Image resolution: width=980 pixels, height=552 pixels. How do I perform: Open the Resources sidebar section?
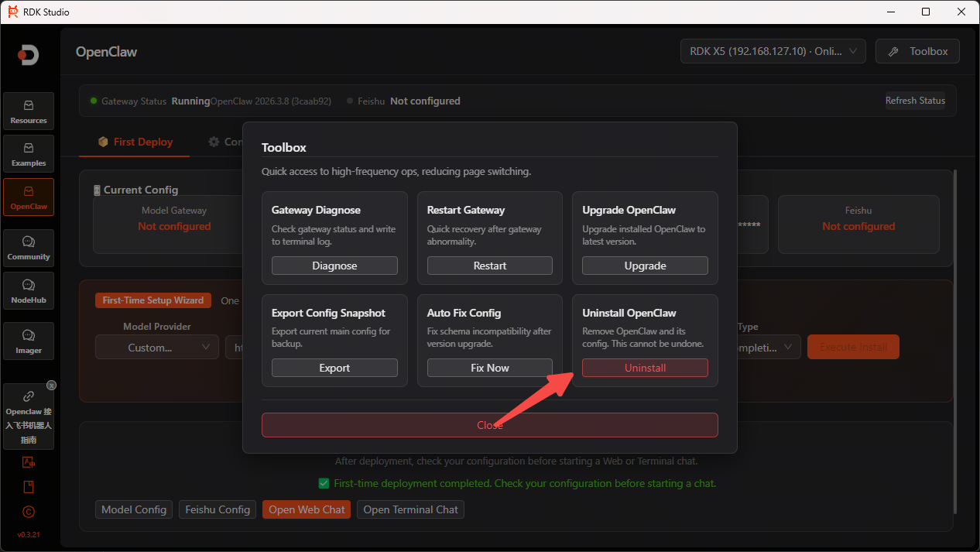[29, 111]
